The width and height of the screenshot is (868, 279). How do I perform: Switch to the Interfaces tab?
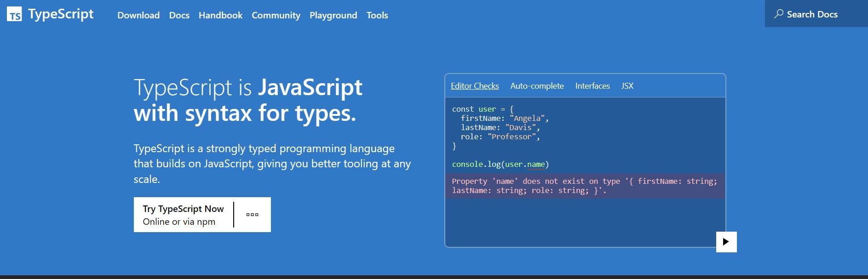click(592, 86)
